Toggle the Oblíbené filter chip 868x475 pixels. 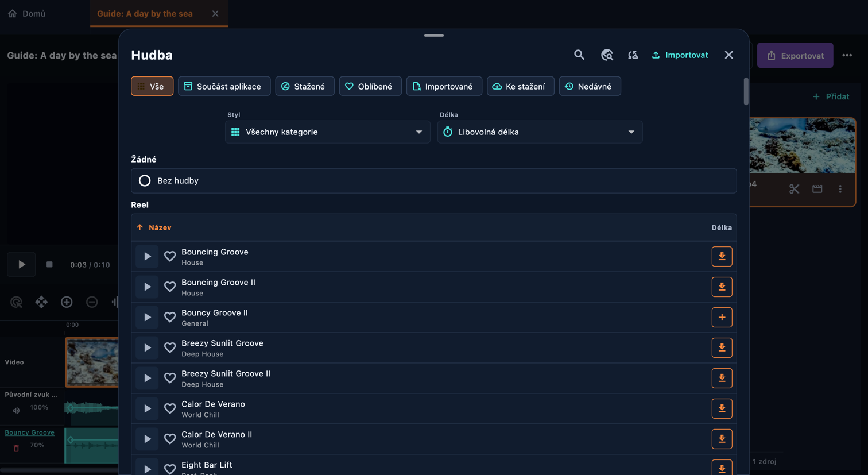coord(370,86)
